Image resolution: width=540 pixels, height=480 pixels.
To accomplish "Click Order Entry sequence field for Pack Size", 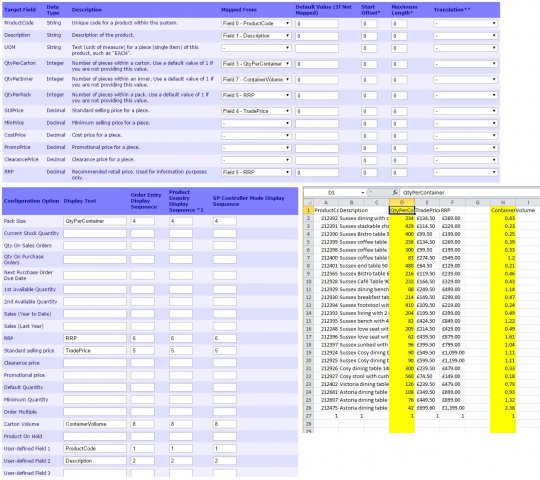I will [143, 221].
